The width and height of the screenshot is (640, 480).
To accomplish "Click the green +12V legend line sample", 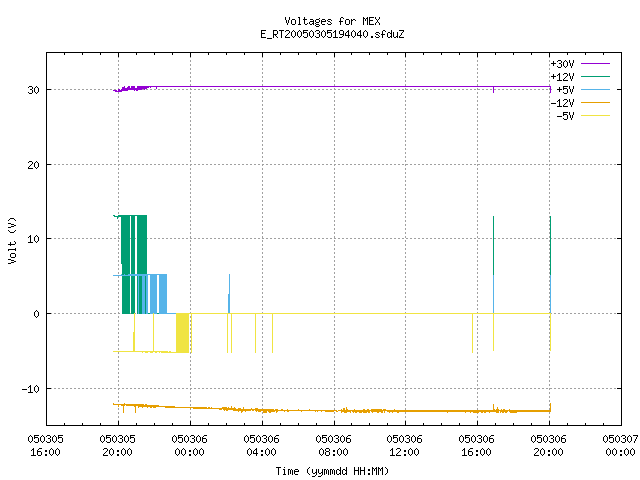I will click(595, 76).
